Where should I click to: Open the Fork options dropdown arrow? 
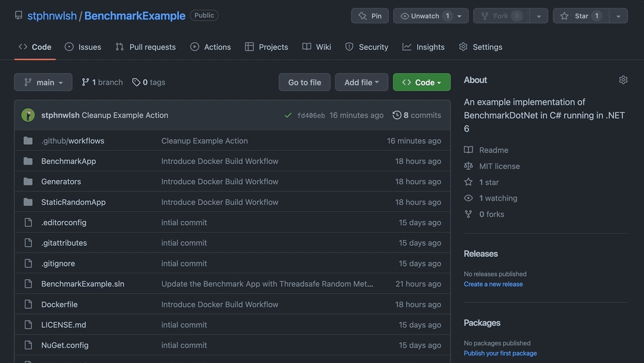[538, 16]
